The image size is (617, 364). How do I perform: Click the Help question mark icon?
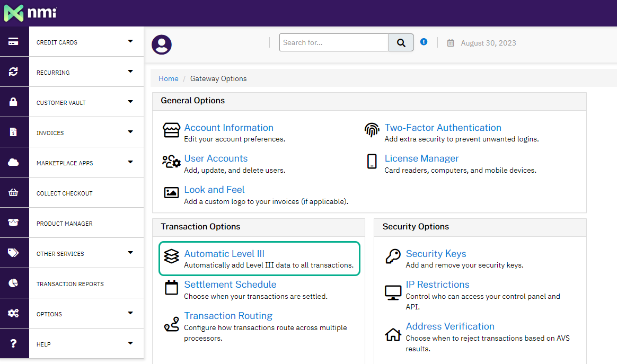click(13, 343)
